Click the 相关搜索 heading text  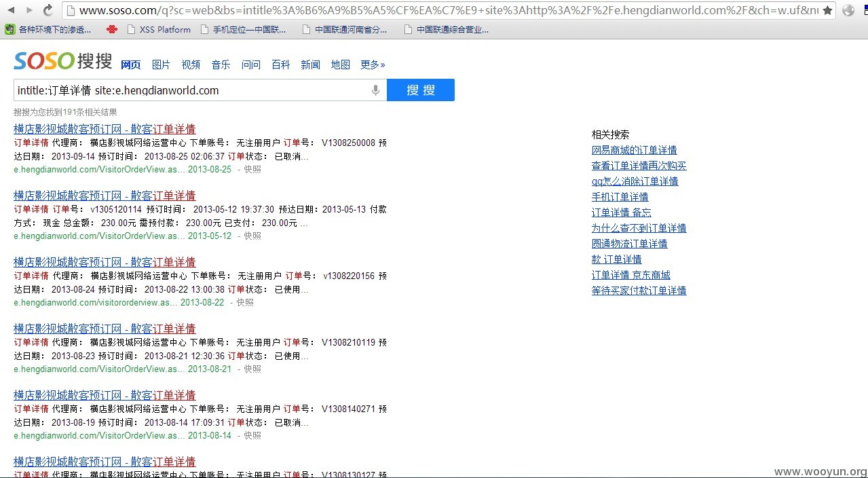610,134
